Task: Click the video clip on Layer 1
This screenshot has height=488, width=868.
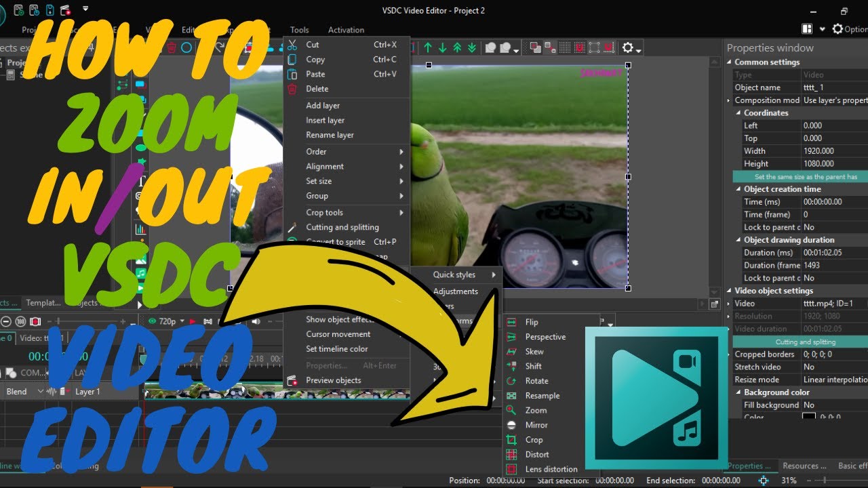Action: click(x=277, y=392)
